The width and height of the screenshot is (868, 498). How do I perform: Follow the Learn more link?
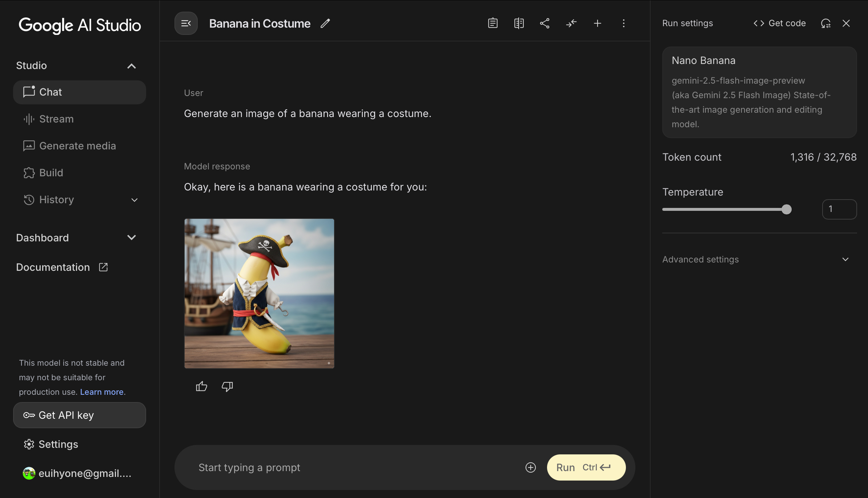[x=102, y=392]
